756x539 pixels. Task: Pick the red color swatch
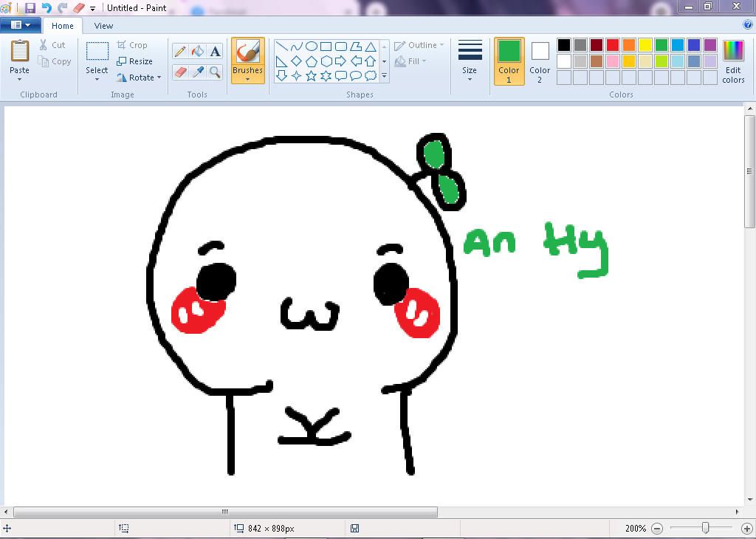coord(613,45)
